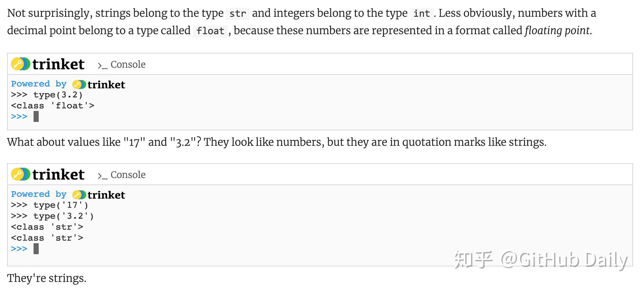644x289 pixels.
Task: Focus the input cursor below the two <class 'str'> lines
Action: 36,249
